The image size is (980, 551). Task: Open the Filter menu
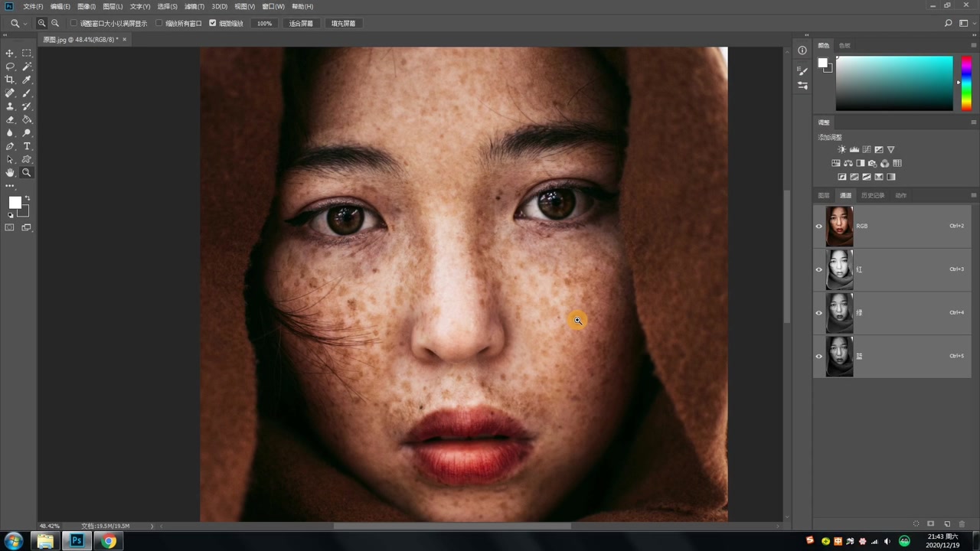click(194, 6)
